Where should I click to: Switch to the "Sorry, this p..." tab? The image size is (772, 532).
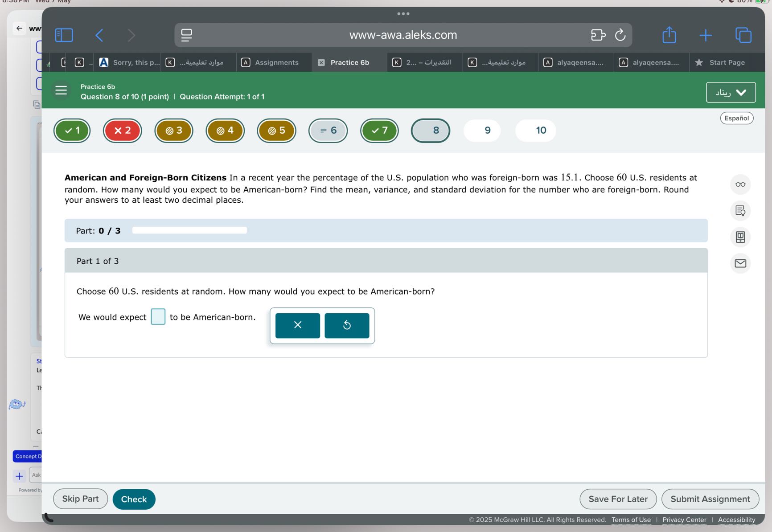click(129, 63)
